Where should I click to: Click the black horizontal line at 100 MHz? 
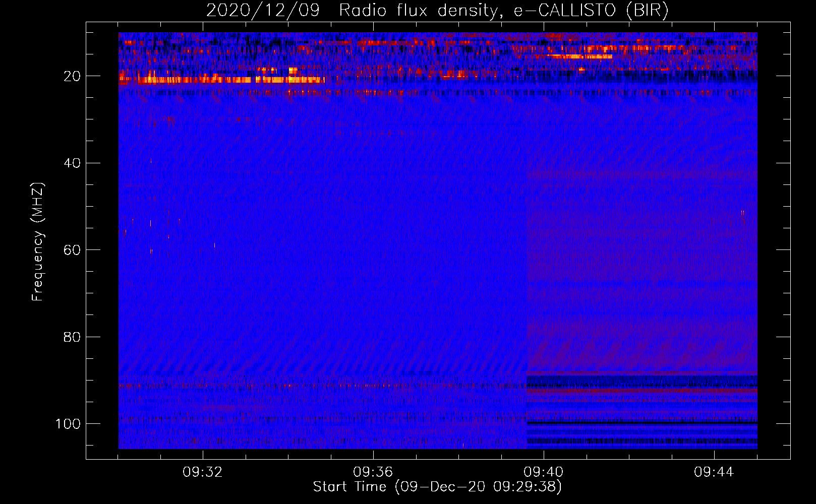642,423
